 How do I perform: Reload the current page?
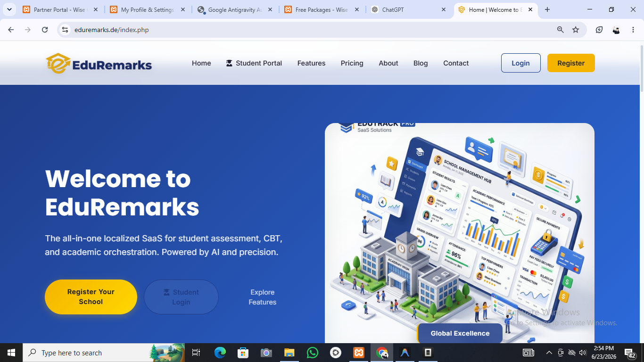coord(45,30)
